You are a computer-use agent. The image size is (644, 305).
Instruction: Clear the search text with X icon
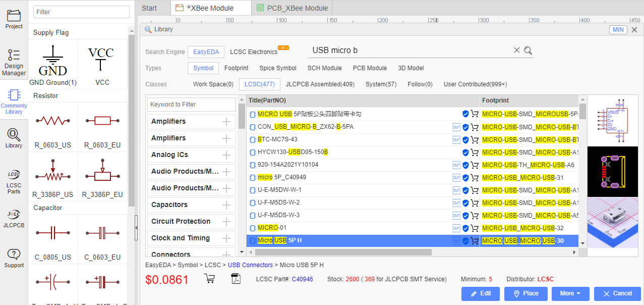pos(516,50)
